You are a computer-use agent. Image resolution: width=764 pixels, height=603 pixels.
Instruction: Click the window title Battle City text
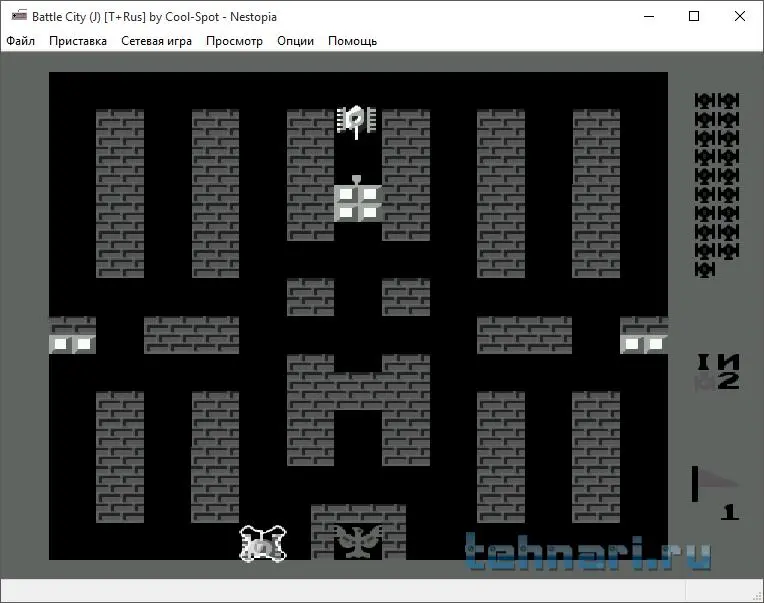[154, 17]
